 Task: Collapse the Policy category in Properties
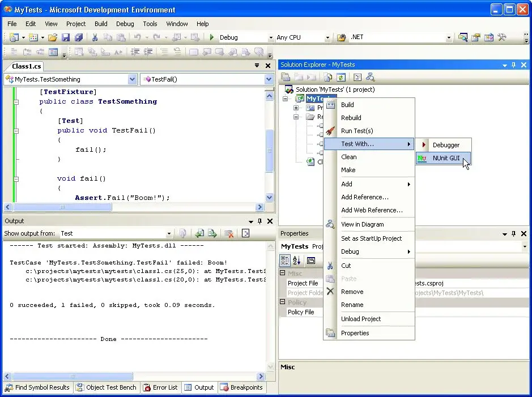pos(282,301)
